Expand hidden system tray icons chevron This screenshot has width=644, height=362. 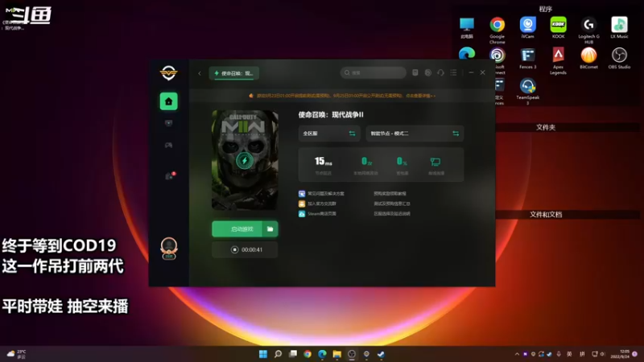517,354
